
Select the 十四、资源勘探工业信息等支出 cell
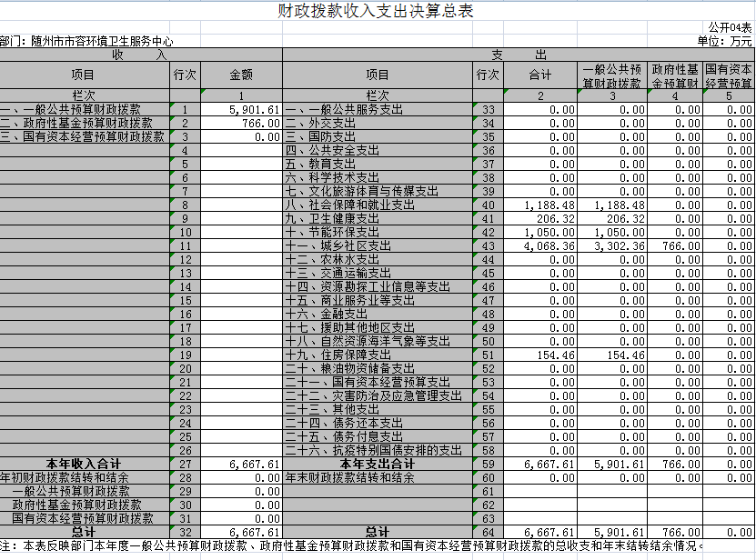tap(378, 286)
